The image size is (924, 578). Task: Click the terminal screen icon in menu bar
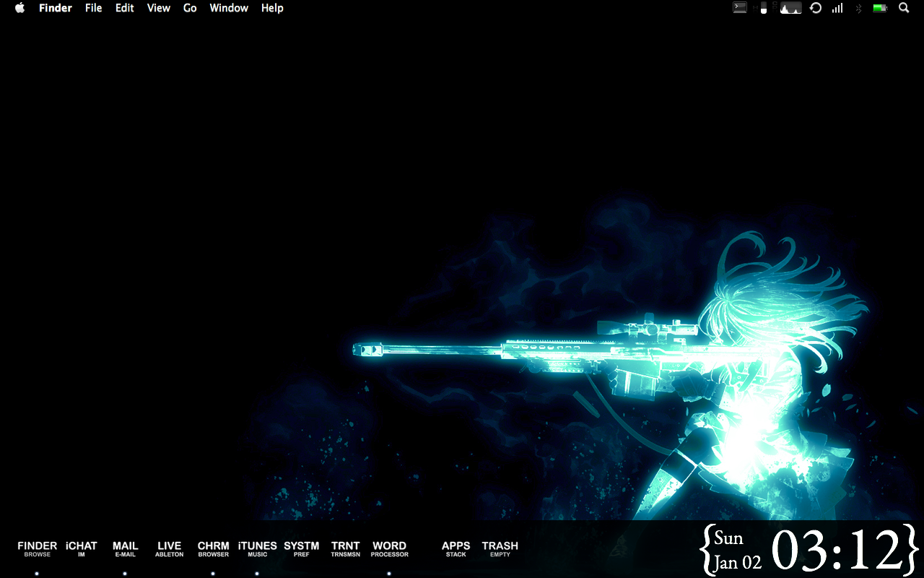point(740,8)
